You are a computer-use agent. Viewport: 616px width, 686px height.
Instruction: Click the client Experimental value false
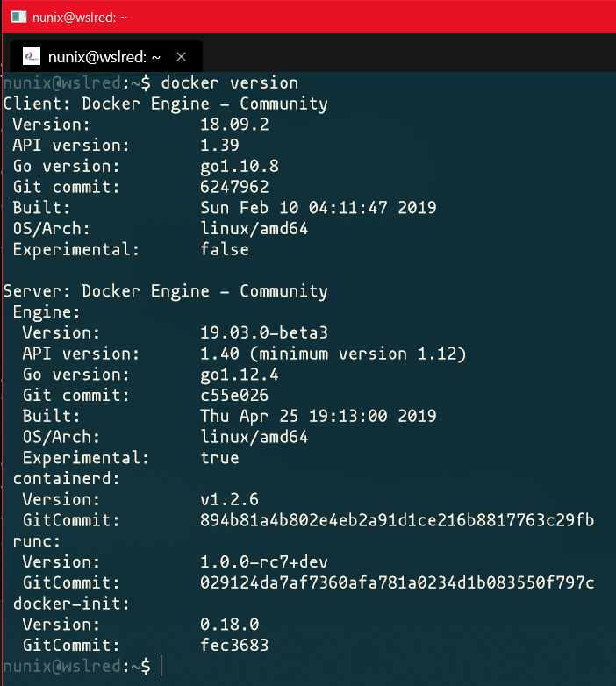[x=225, y=249]
